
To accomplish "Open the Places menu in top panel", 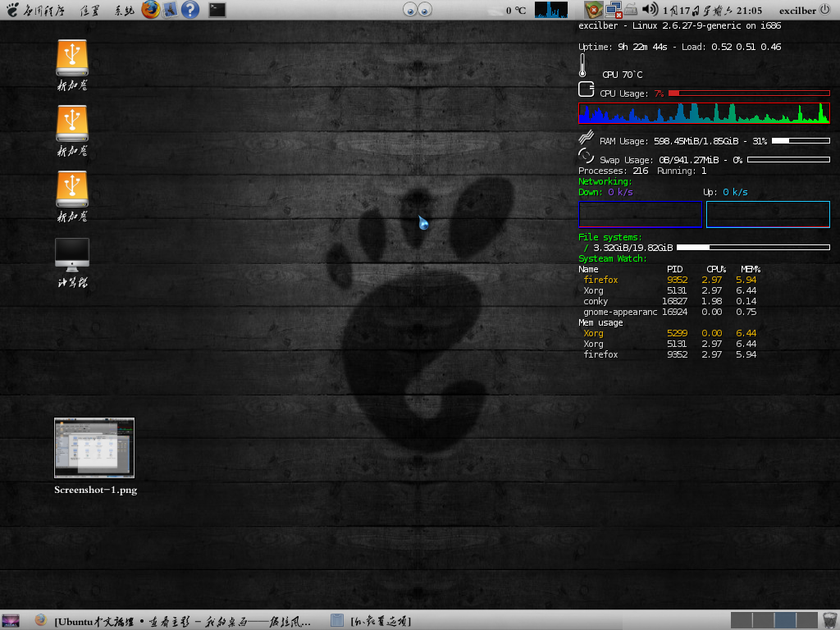I will [90, 10].
